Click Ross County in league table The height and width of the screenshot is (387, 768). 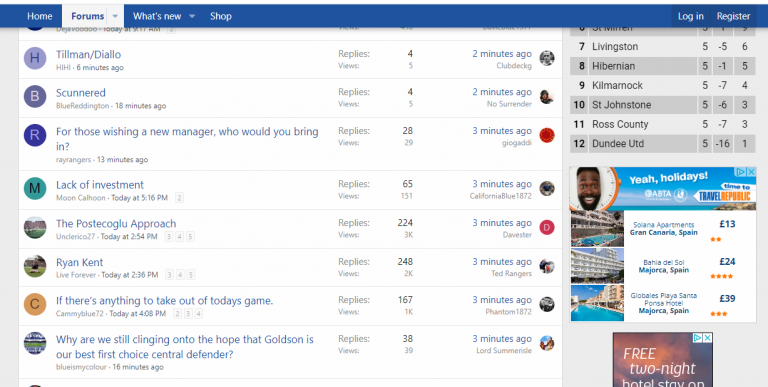point(620,124)
